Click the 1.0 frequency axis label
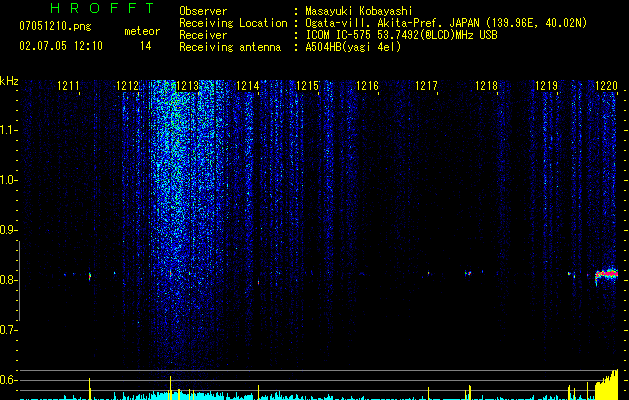The image size is (629, 400). [x=8, y=180]
